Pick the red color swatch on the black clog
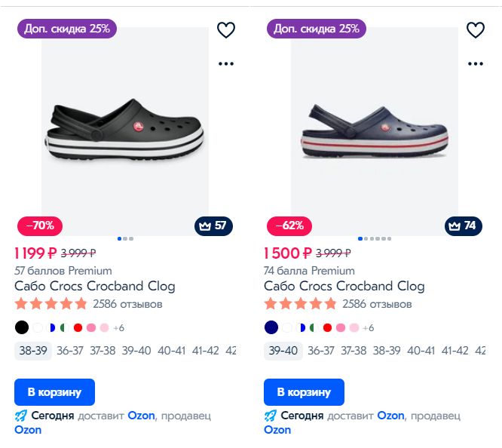 pyautogui.click(x=77, y=328)
